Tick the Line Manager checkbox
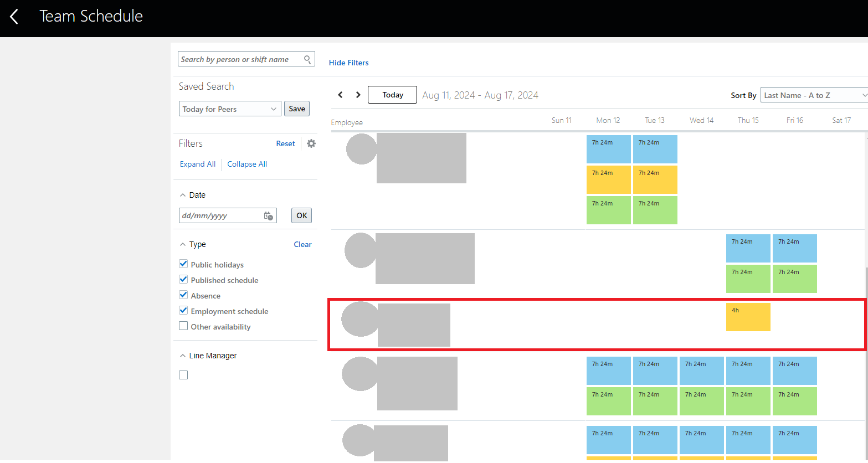The width and height of the screenshot is (868, 463). tap(183, 375)
